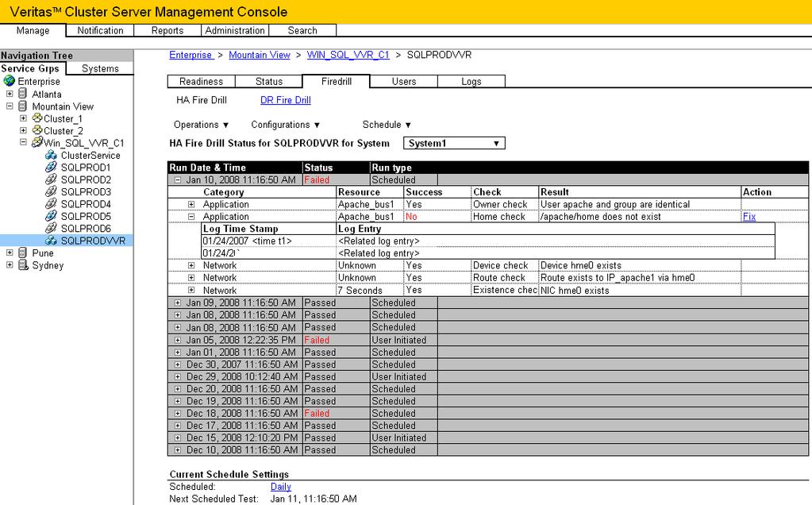The height and width of the screenshot is (505, 812).
Task: Collapse the Win_SQL_VVR_C1 tree node
Action: coord(23,141)
